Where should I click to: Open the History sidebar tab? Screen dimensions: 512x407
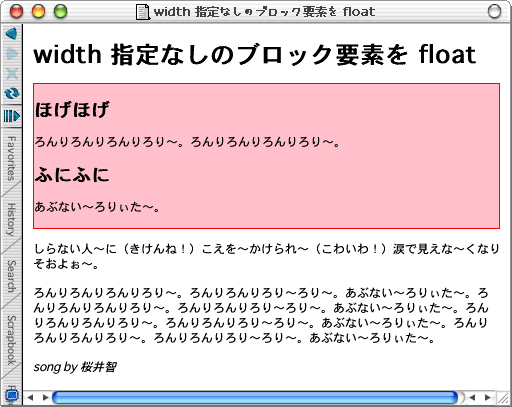(x=11, y=220)
